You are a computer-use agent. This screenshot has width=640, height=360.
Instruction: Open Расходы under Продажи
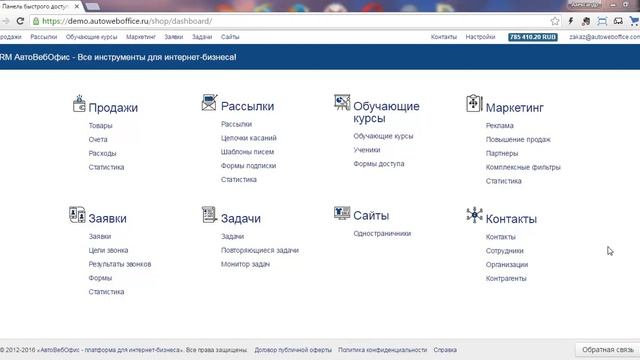pos(102,153)
